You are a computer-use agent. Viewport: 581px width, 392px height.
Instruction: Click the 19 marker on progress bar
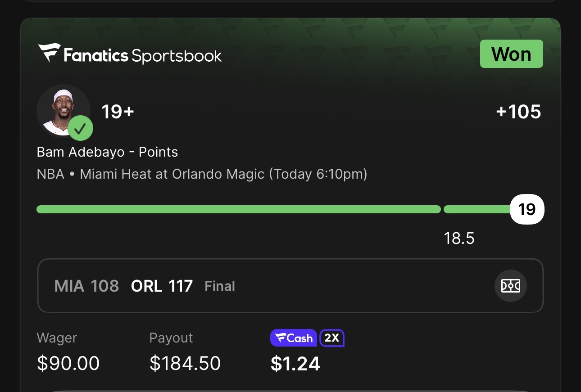click(527, 209)
